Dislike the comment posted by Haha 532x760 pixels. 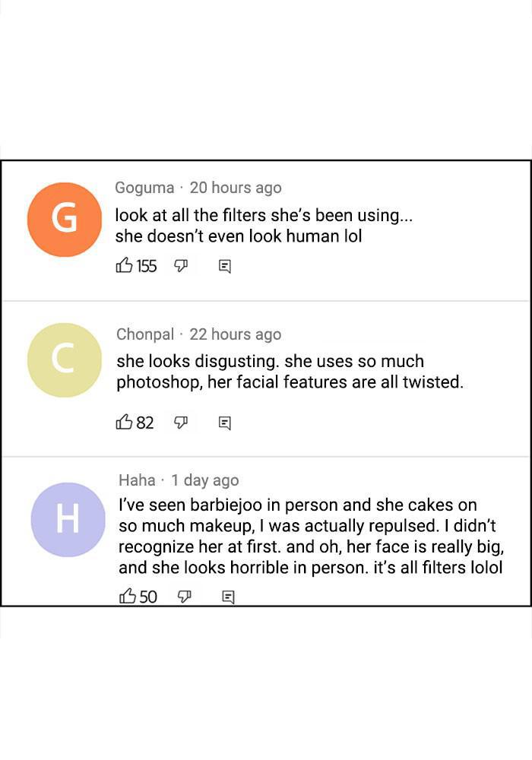tap(184, 597)
